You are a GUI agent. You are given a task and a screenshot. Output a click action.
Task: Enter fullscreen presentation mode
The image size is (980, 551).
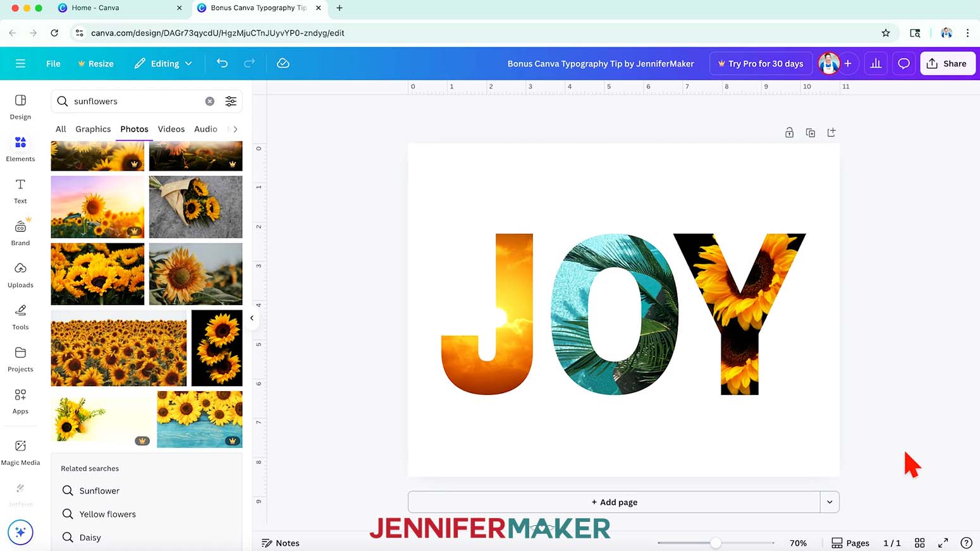(x=943, y=543)
